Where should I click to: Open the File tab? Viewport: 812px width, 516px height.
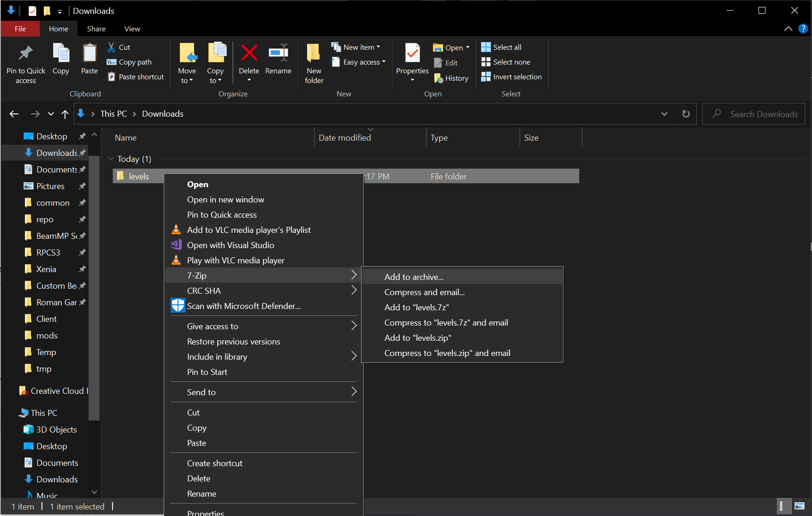(20, 29)
